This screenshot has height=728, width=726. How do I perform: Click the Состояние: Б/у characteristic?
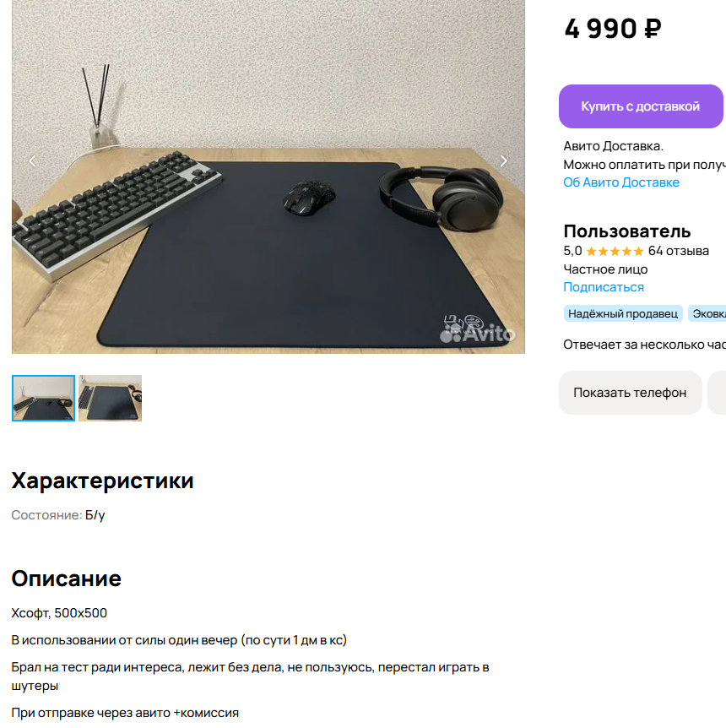pyautogui.click(x=58, y=515)
